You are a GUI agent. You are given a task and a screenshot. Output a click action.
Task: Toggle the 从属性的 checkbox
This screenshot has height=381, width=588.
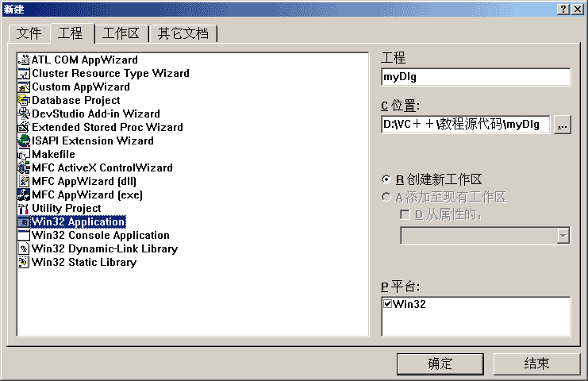click(x=405, y=215)
